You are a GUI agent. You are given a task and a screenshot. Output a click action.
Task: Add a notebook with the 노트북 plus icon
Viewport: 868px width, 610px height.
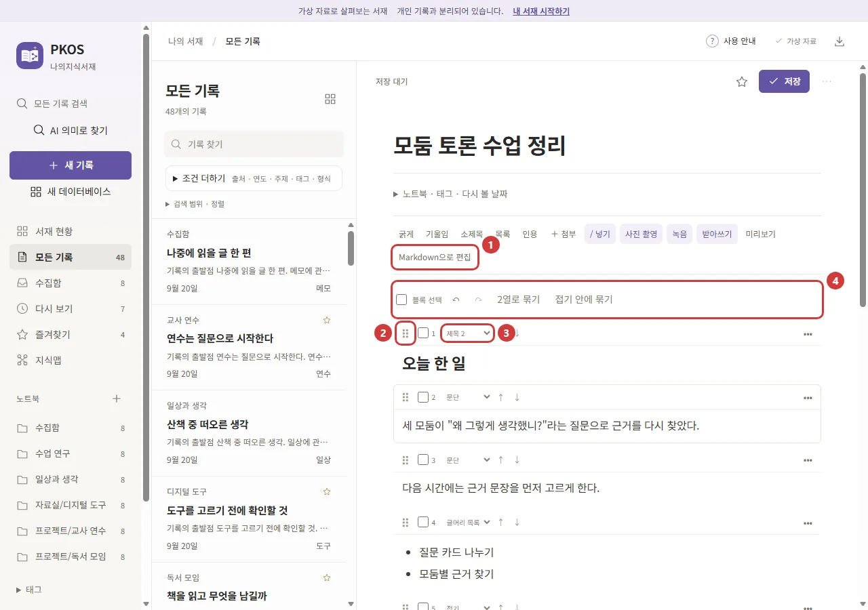(x=117, y=399)
